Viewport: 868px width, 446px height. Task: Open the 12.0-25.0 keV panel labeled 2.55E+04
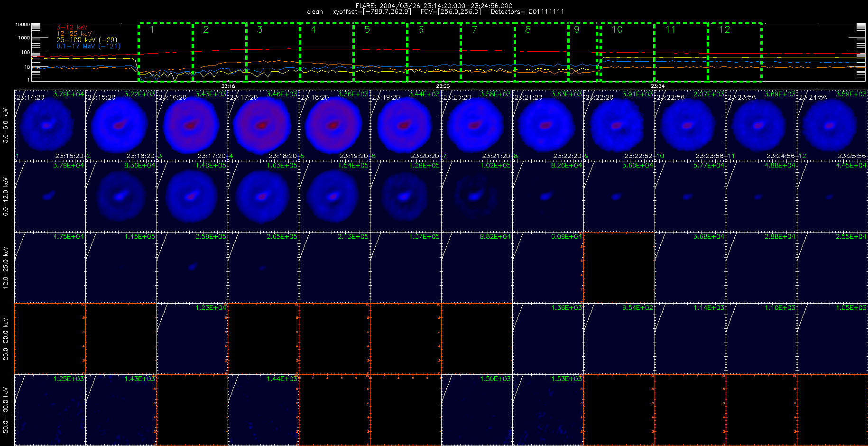coord(832,268)
